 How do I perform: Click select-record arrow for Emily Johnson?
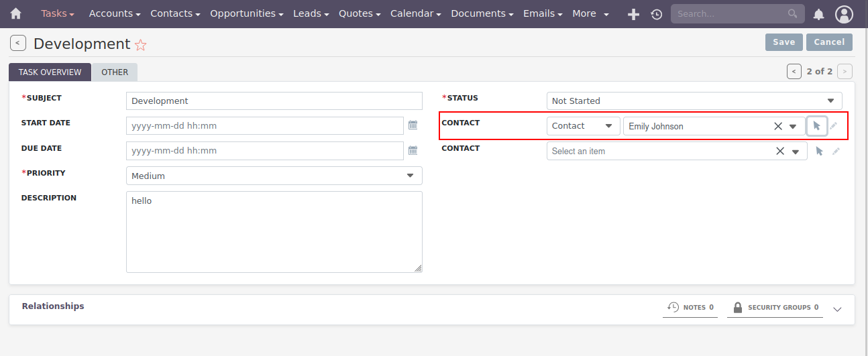click(x=816, y=125)
